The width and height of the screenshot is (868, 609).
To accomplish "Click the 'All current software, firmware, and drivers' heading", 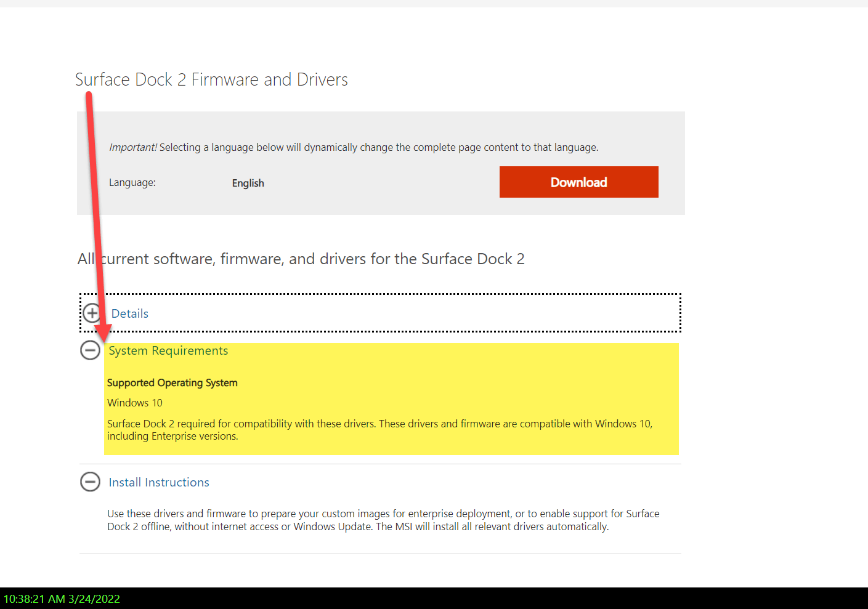I will (301, 259).
